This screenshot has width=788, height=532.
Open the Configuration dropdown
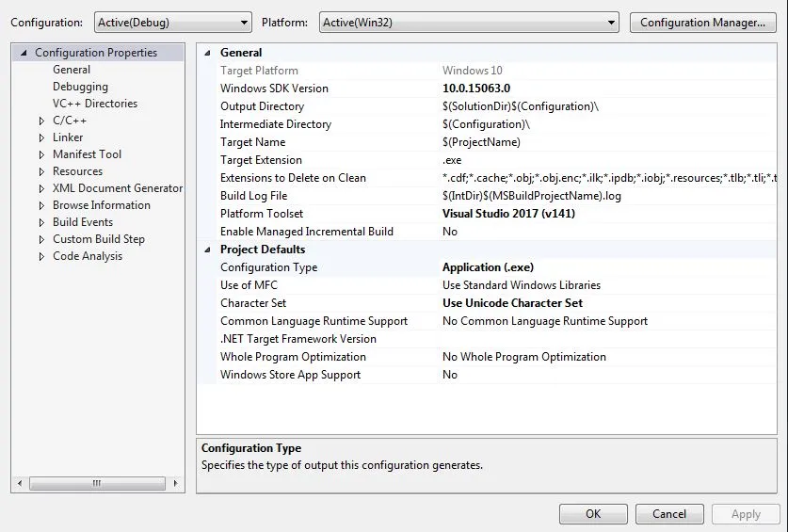173,23
